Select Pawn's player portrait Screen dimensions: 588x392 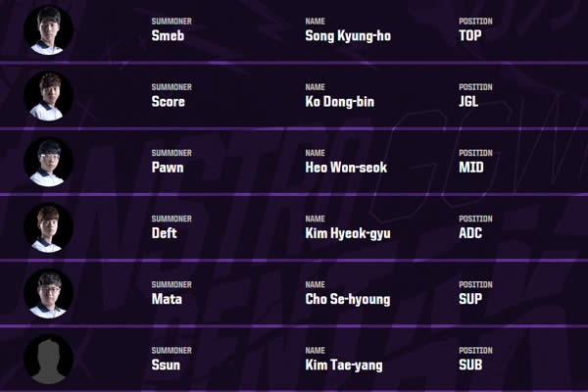point(48,162)
